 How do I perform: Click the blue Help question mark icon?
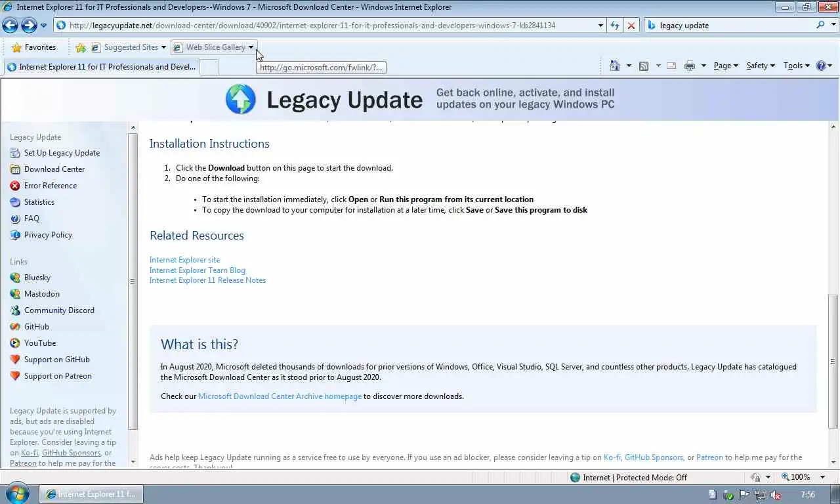tap(820, 66)
